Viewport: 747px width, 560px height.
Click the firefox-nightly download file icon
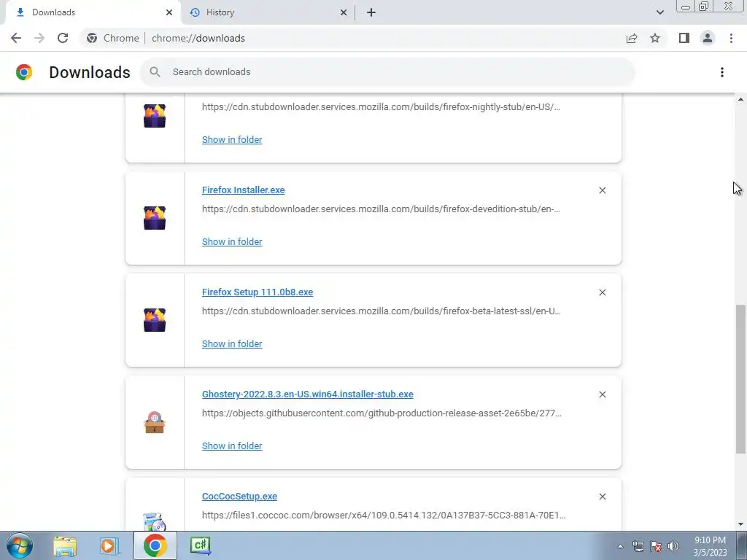pos(155,116)
